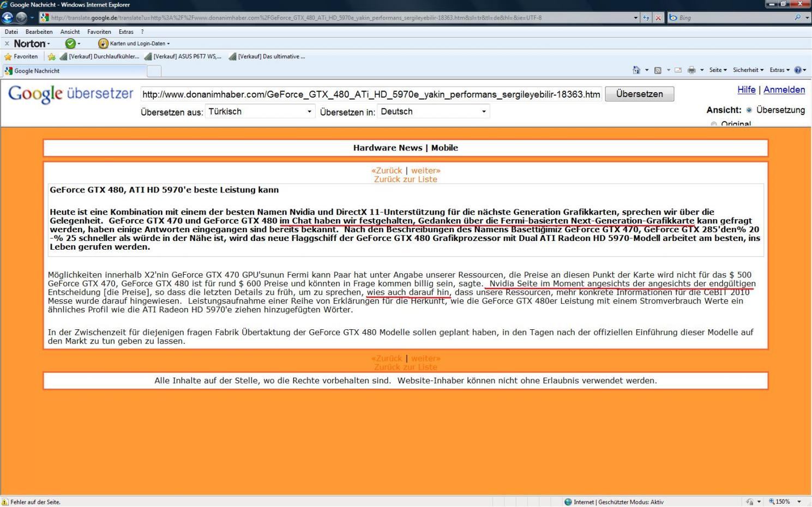Open the ASUS P6T7 WS favorites bar bookmark
Image resolution: width=812 pixels, height=507 pixels.
tap(183, 57)
